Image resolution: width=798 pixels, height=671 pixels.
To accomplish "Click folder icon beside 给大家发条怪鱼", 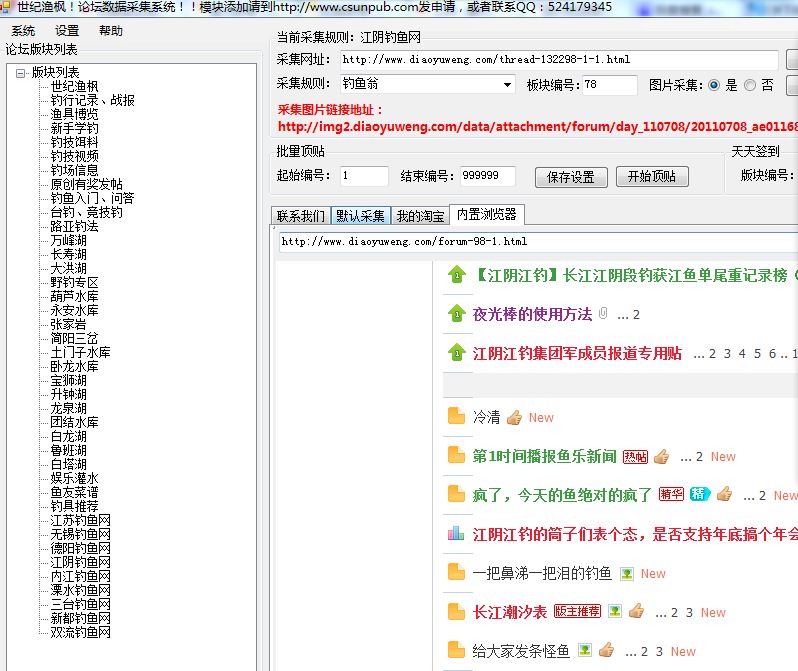I will 457,650.
